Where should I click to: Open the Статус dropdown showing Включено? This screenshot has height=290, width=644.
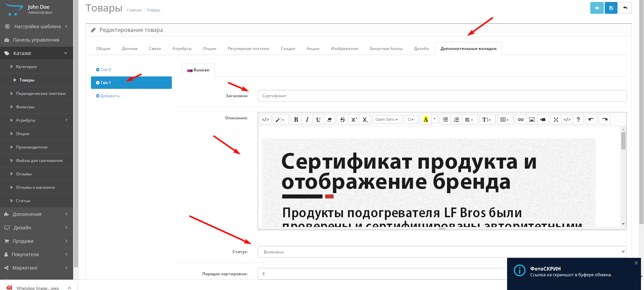click(442, 252)
